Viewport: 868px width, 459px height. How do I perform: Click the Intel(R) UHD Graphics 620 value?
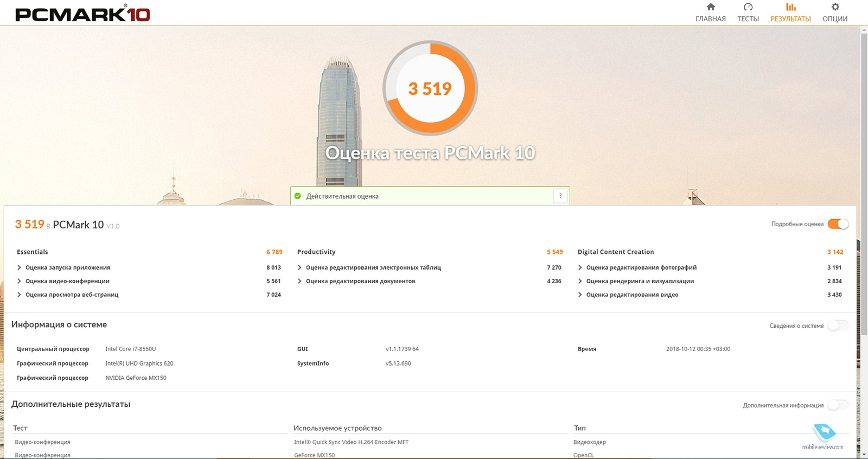pyautogui.click(x=139, y=364)
